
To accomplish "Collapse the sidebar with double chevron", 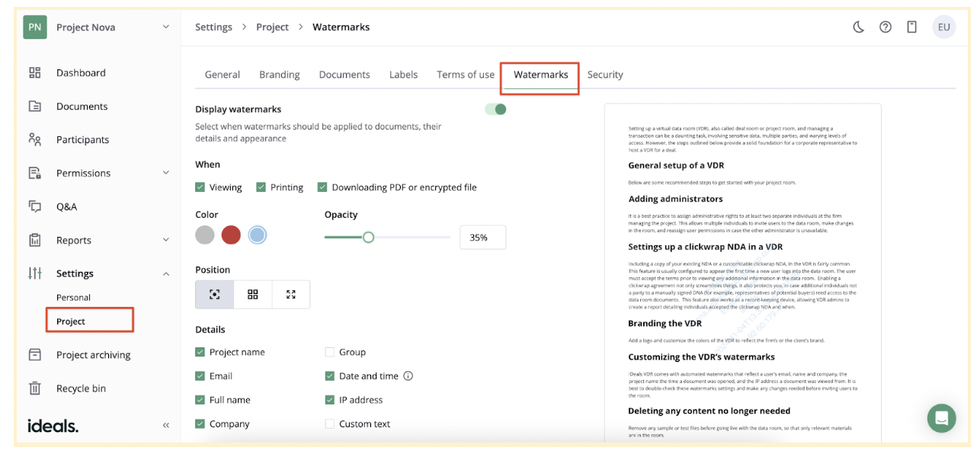I will 165,425.
